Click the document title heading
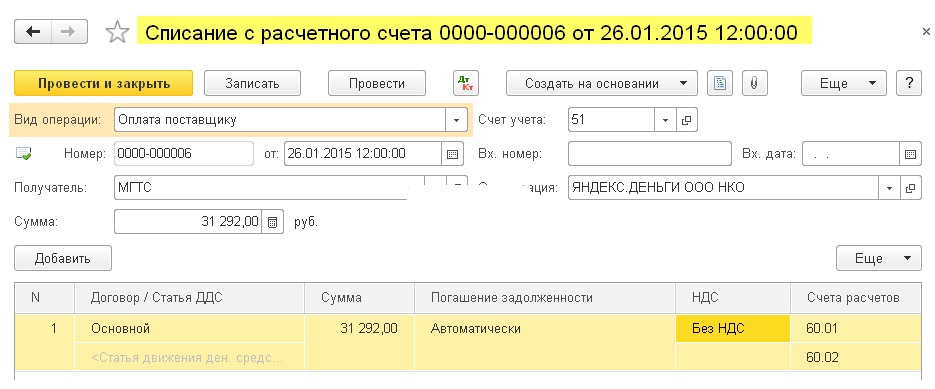Image resolution: width=935 pixels, height=389 pixels. coord(471,32)
